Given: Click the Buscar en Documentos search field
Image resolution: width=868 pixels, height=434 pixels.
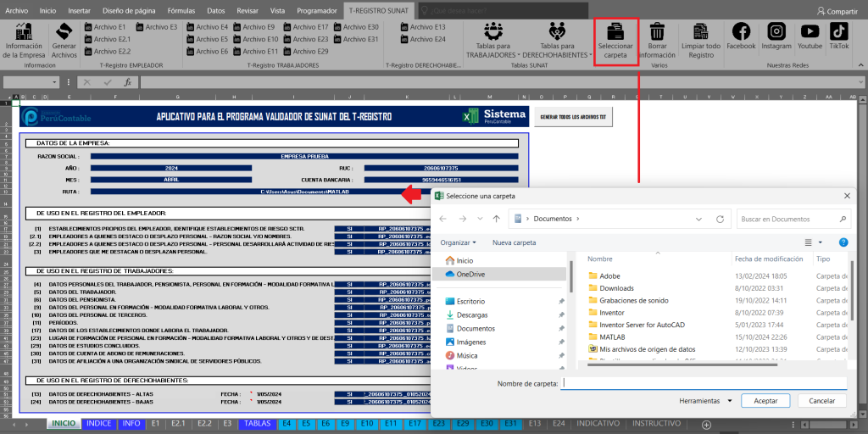Looking at the screenshot, I should pyautogui.click(x=793, y=219).
